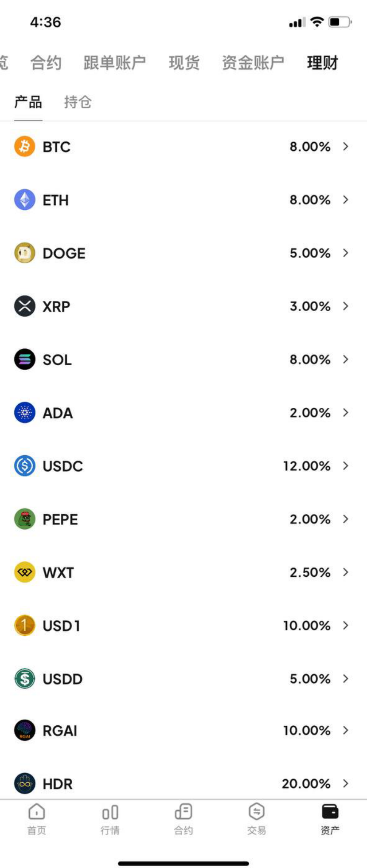Tap the RGAI product row

(177, 731)
